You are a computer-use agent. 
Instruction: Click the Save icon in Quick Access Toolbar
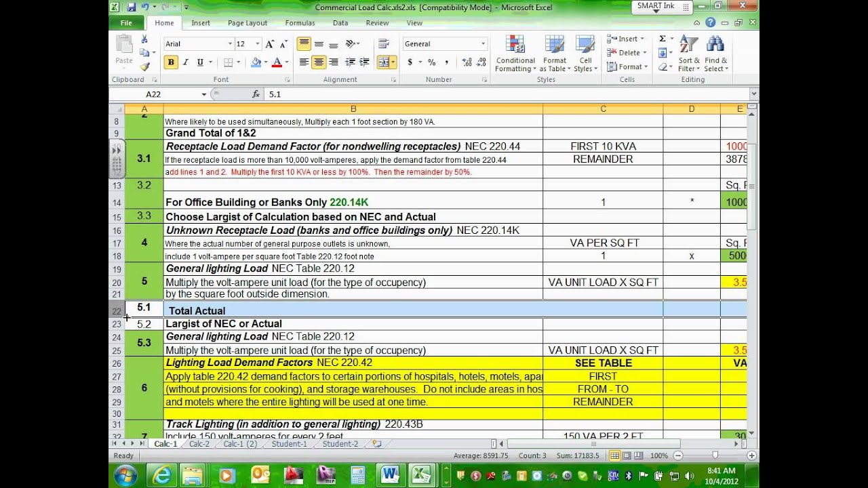tap(131, 7)
